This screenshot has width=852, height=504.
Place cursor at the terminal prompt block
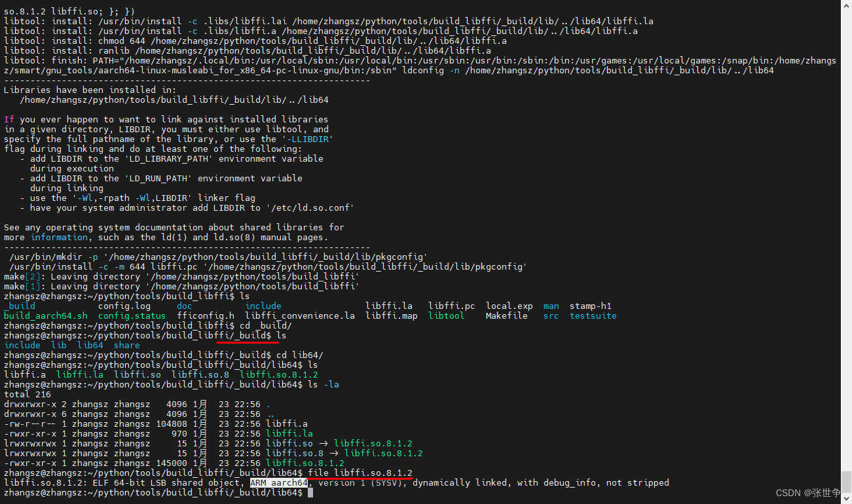(x=310, y=492)
